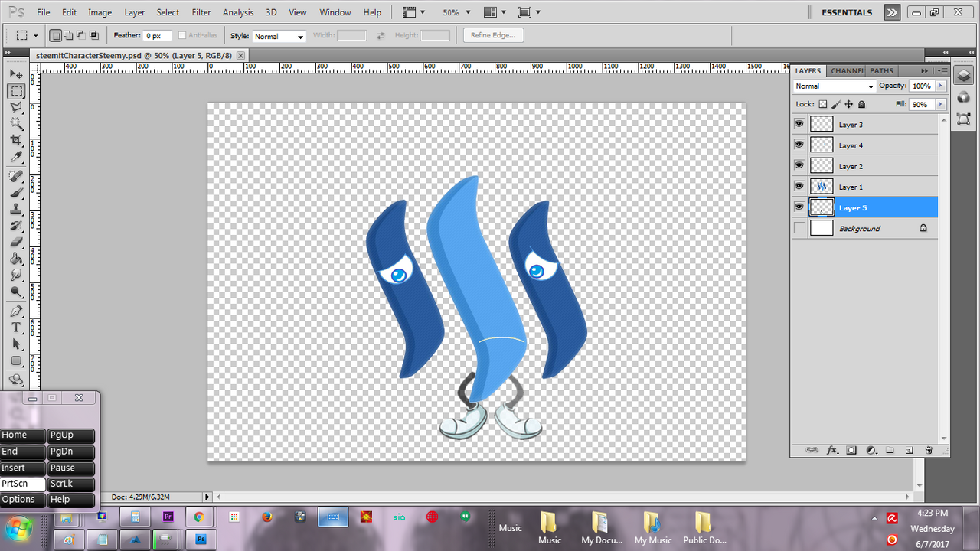This screenshot has height=551, width=980.
Task: Switch to the Channels tab
Action: coord(848,70)
